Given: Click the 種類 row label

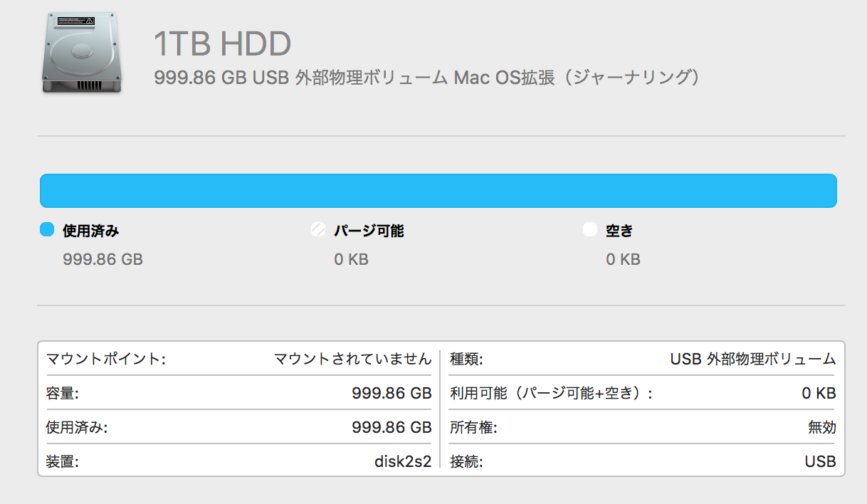Looking at the screenshot, I should tap(466, 359).
